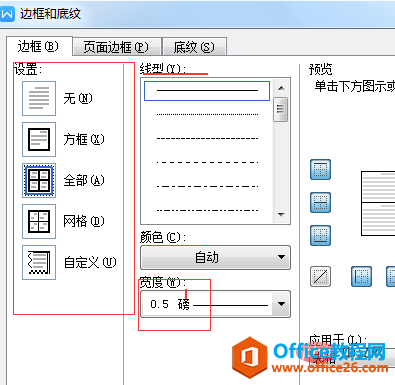This screenshot has height=385, width=395.
Task: Click the 全部(A) label text
Action: coord(84,180)
